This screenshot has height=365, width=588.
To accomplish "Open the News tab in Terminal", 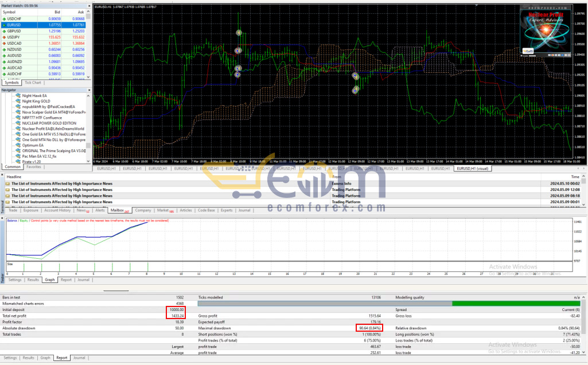I will [x=83, y=211].
